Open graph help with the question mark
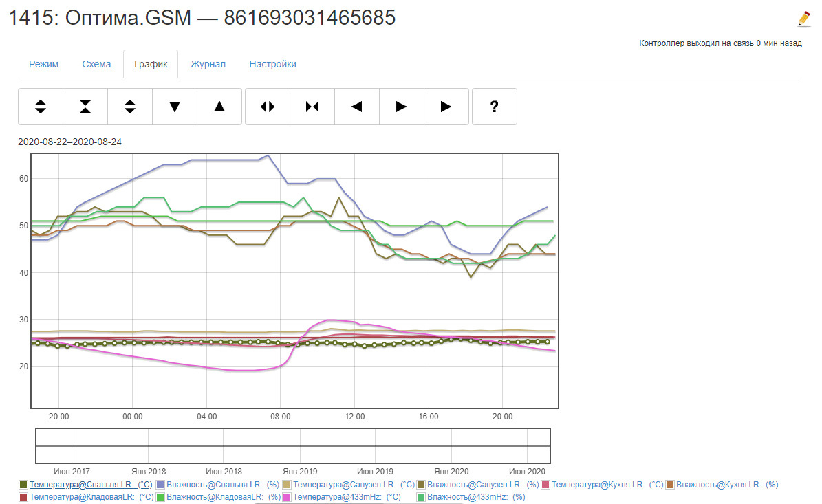This screenshot has height=504, width=822. tap(494, 107)
